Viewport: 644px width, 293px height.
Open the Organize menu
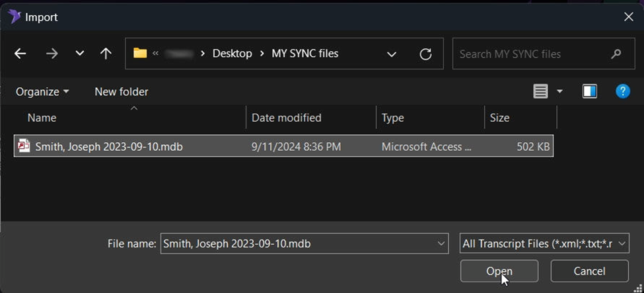coord(42,91)
